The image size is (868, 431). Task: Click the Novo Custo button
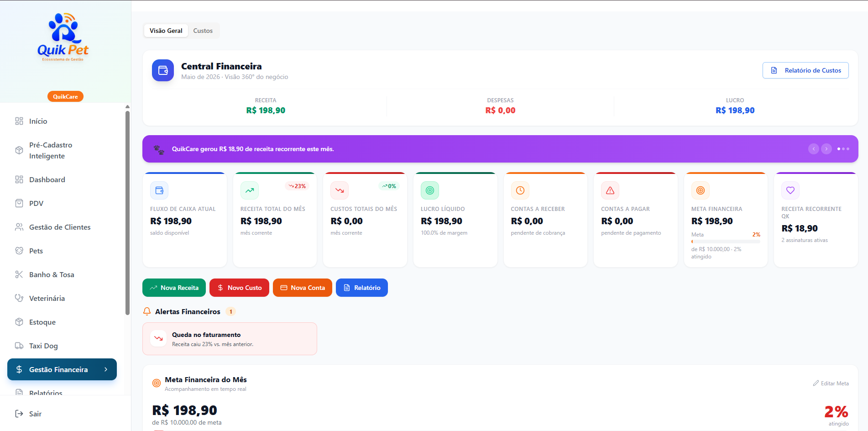[x=239, y=288]
